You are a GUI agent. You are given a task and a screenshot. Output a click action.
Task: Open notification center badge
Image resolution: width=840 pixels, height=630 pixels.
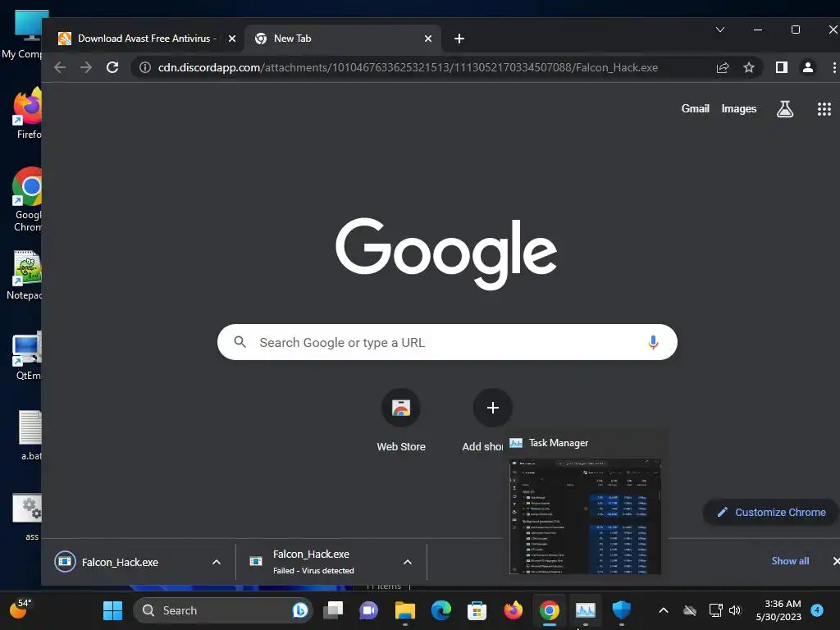(x=817, y=609)
